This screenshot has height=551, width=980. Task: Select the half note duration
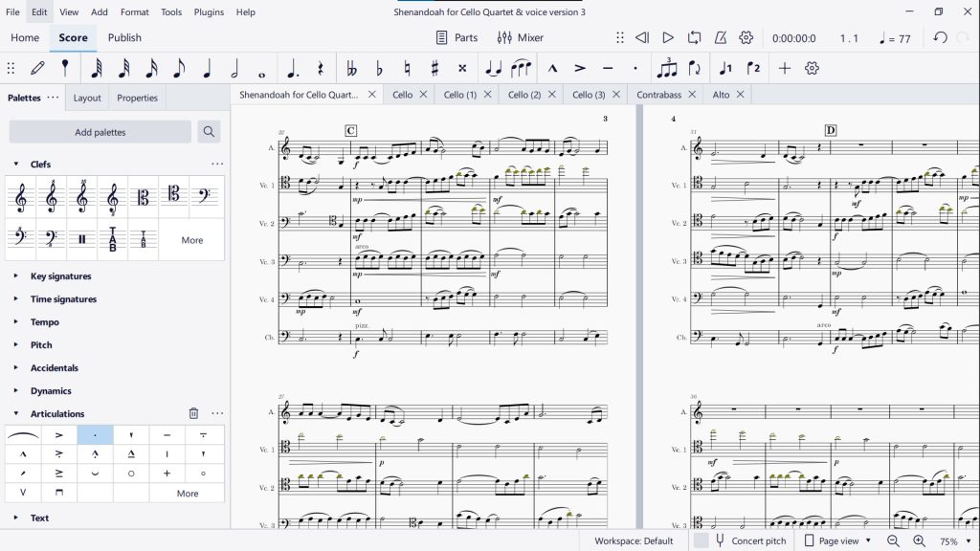click(x=234, y=69)
